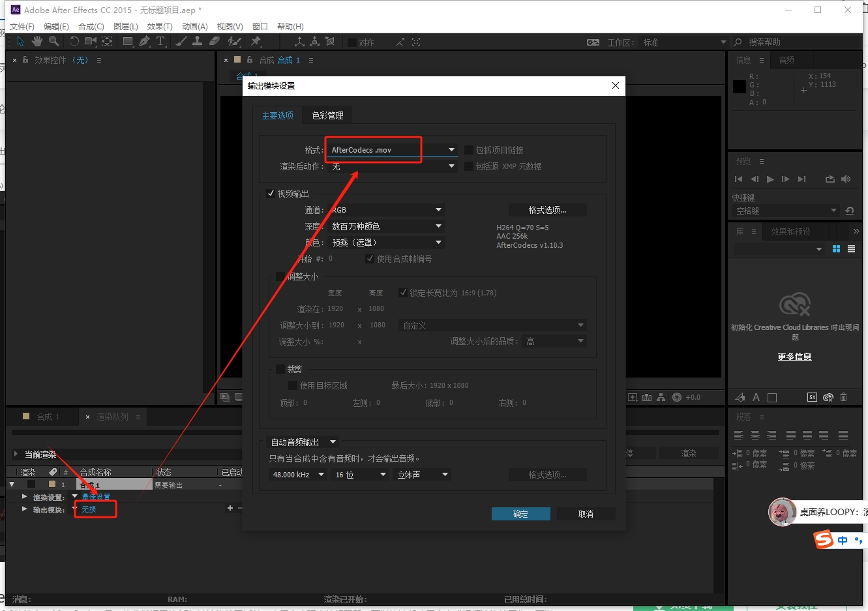Select the Brush tool
The width and height of the screenshot is (868, 611).
[x=181, y=42]
